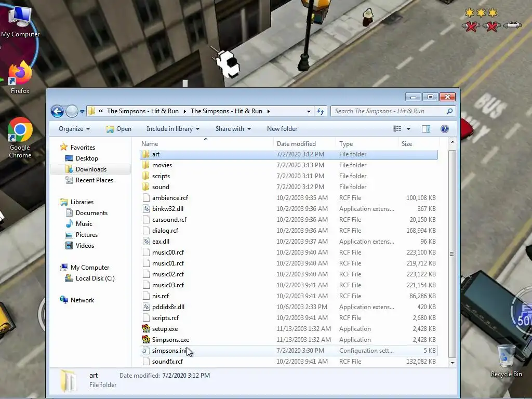Open My Computer desktop icon
This screenshot has width=532, height=399.
tap(20, 22)
